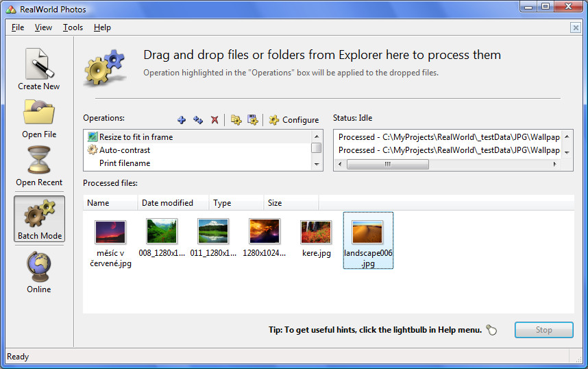Viewport: 588px width, 369px height.
Task: Click the Resize to fit in frame icon
Action: click(x=93, y=137)
